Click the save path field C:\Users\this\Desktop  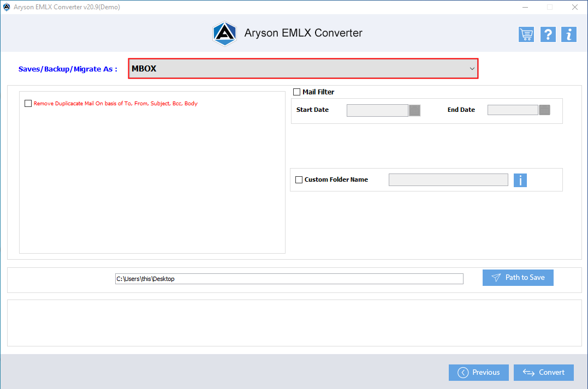tap(289, 279)
